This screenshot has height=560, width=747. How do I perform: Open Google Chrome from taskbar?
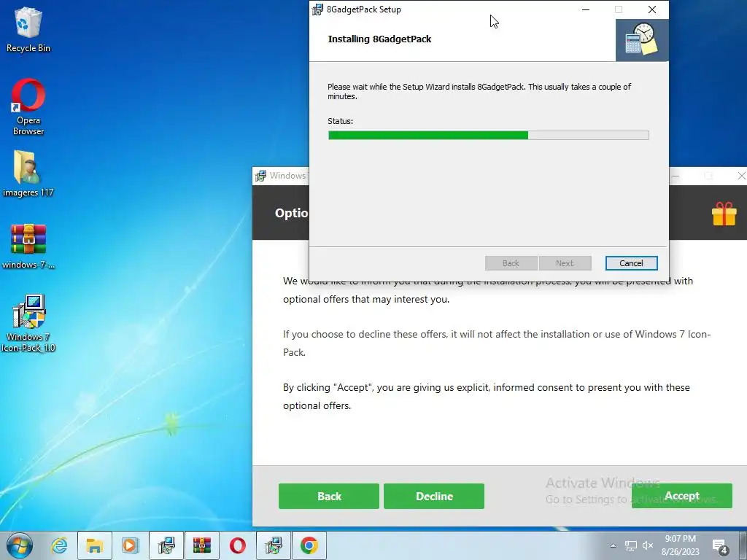(x=309, y=545)
